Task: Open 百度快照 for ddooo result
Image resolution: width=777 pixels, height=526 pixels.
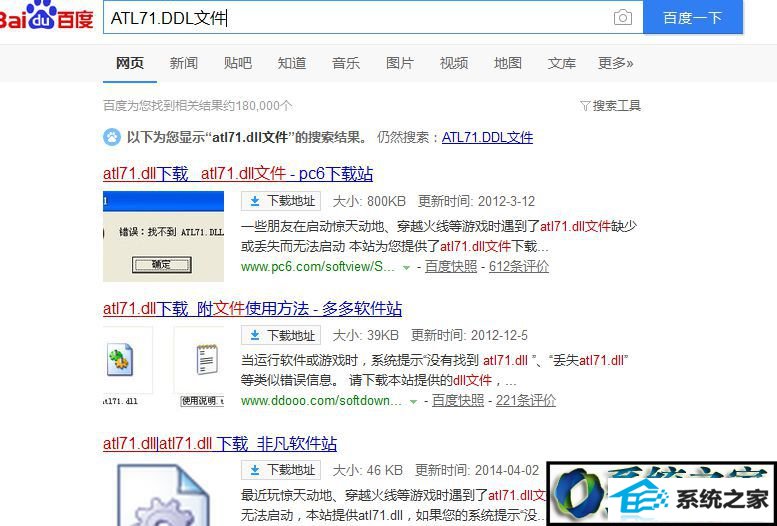Action: [x=458, y=401]
